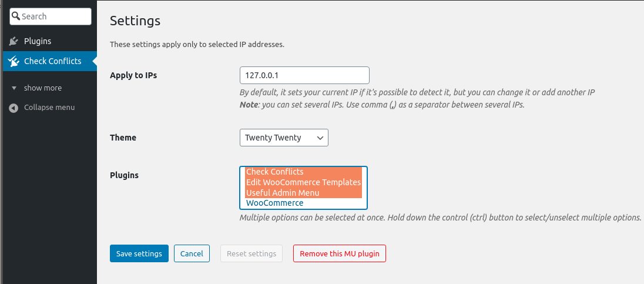
Task: Click the Collapse menu arrow circle icon
Action: (14, 108)
